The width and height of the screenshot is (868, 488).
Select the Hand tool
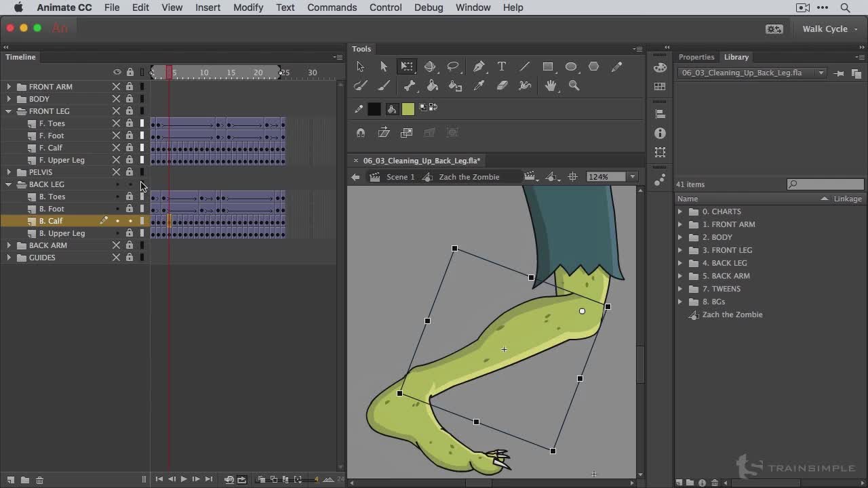551,85
